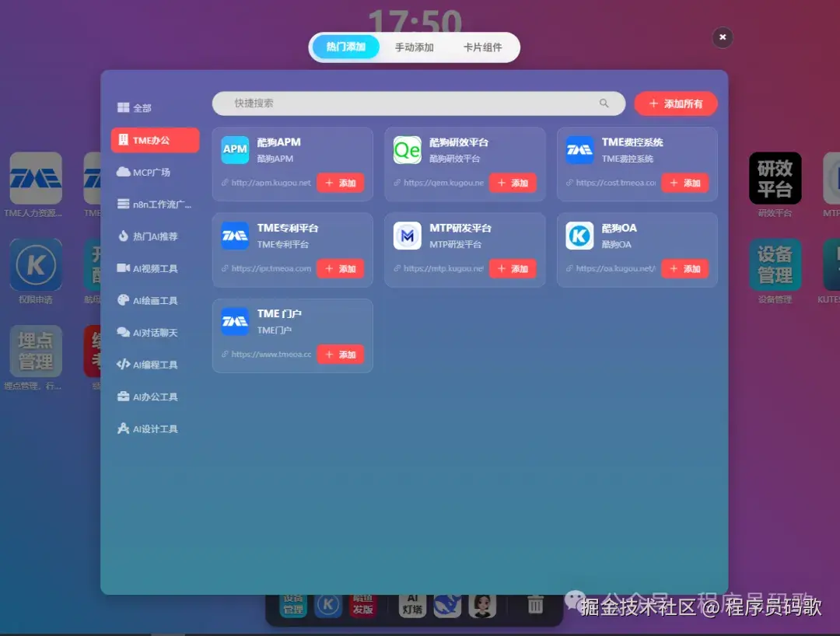Click the magnifier icon in the search bar

(604, 103)
